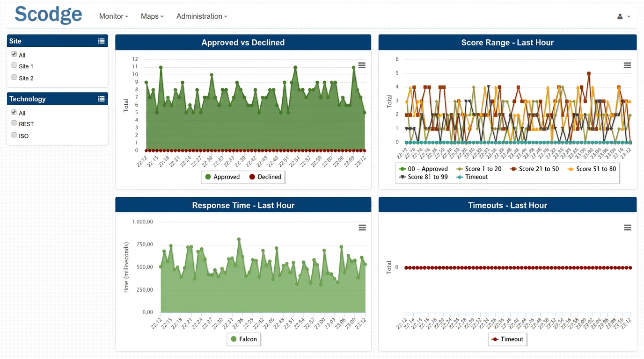Viewport: 644px width, 359px height.
Task: Expand the Maps dropdown menu
Action: (x=152, y=16)
